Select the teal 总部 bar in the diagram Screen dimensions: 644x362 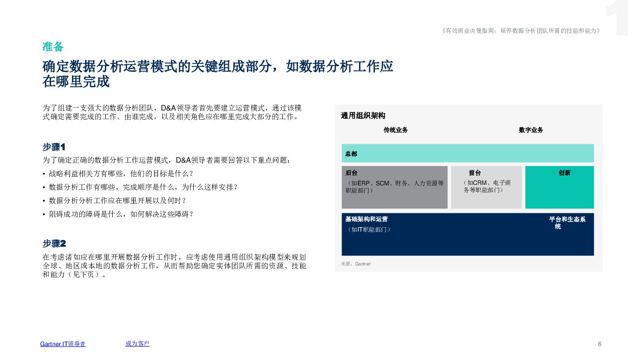(x=467, y=153)
